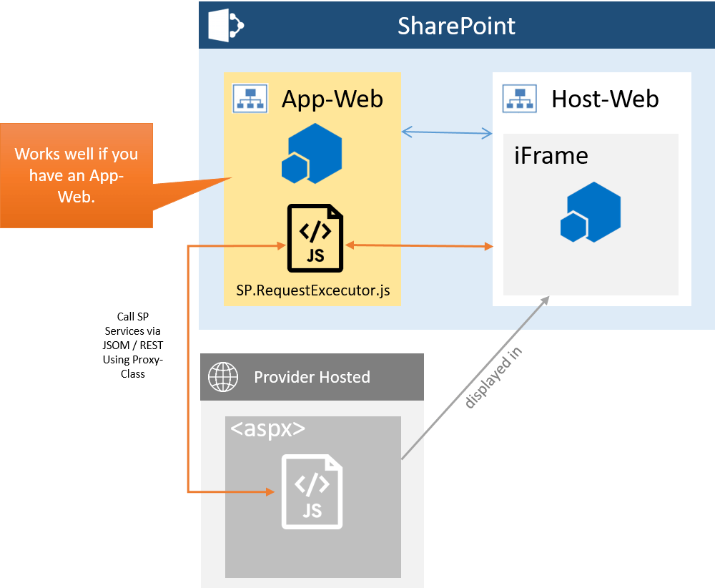The height and width of the screenshot is (588, 715).
Task: Click the SP.RequestExcecutor.js label
Action: coord(313,290)
